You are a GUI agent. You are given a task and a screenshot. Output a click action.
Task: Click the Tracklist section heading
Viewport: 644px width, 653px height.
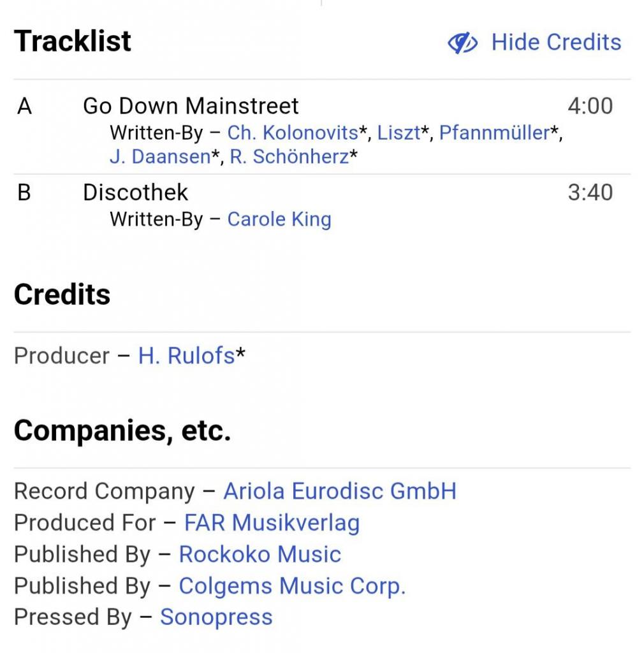[x=73, y=41]
